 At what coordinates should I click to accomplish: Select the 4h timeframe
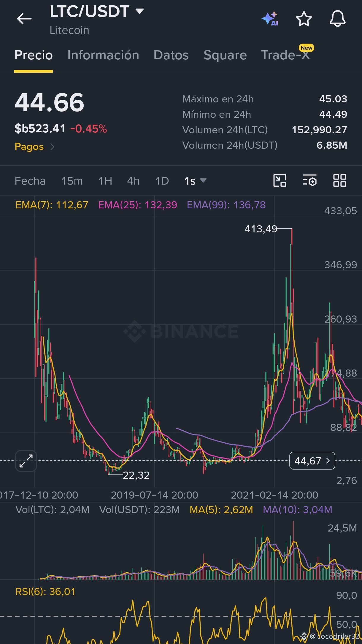pos(133,181)
